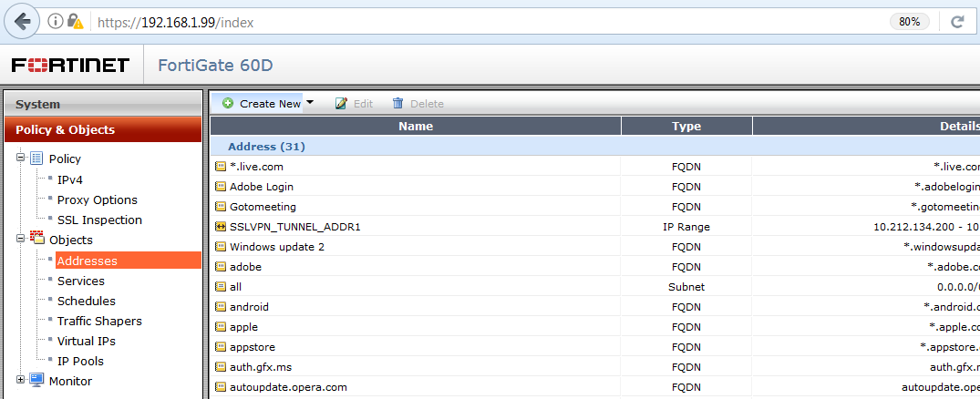Click the Monitor screen icon in tree
The width and height of the screenshot is (980, 399).
[x=36, y=380]
